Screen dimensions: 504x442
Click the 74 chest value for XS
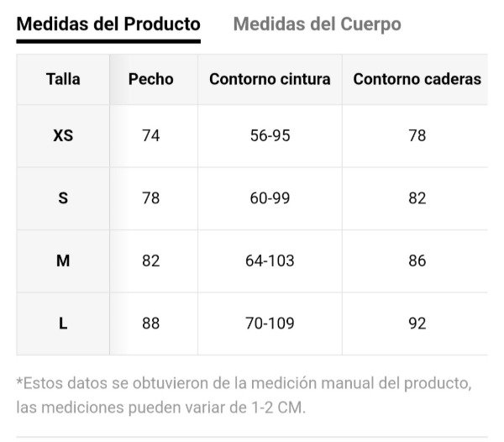(x=151, y=135)
